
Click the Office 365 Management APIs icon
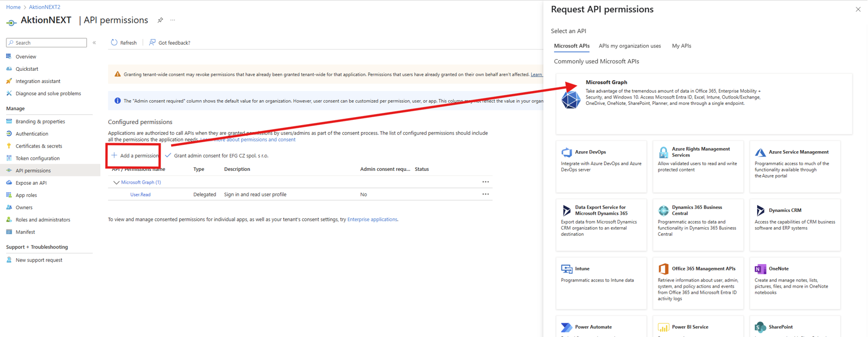(663, 269)
